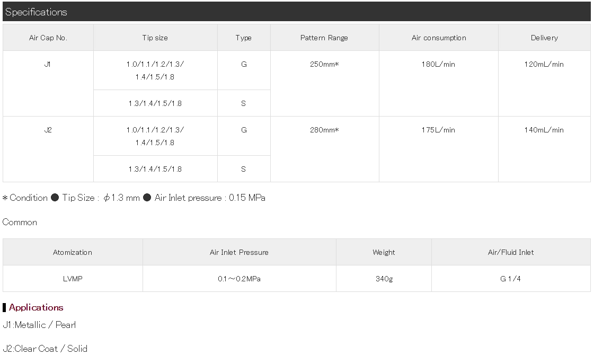
Task: Select the 0.1～0.2MPa air inlet pressure value
Action: [239, 279]
